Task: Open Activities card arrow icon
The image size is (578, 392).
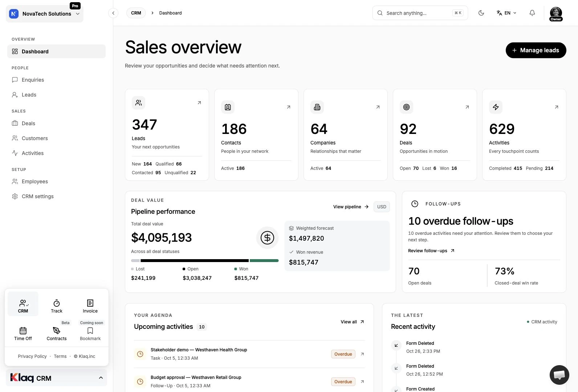Action: tap(557, 107)
